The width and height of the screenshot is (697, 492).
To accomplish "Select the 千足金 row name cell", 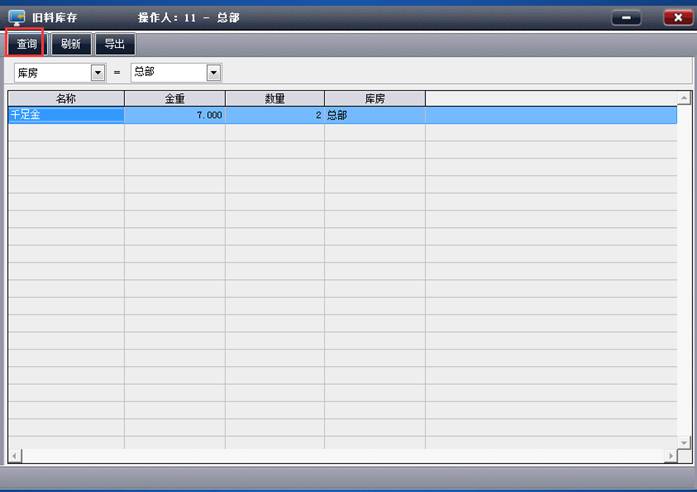I will [66, 115].
